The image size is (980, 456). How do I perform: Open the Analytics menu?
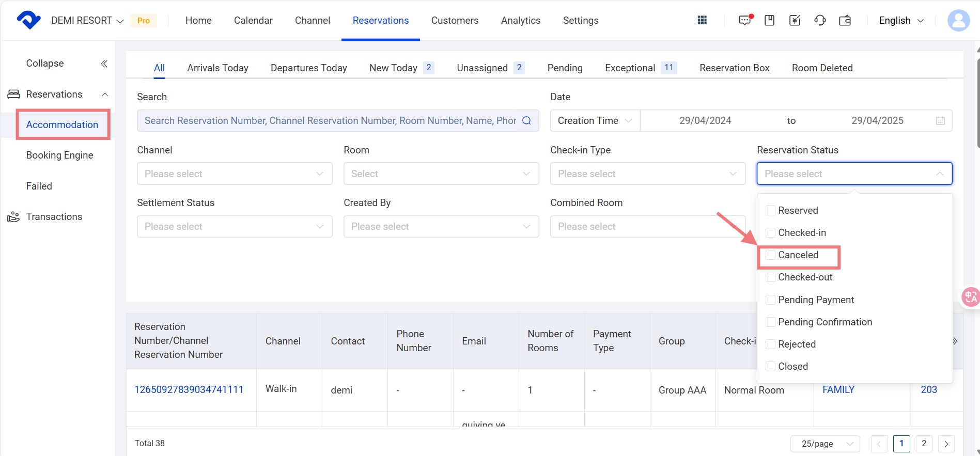pos(520,21)
